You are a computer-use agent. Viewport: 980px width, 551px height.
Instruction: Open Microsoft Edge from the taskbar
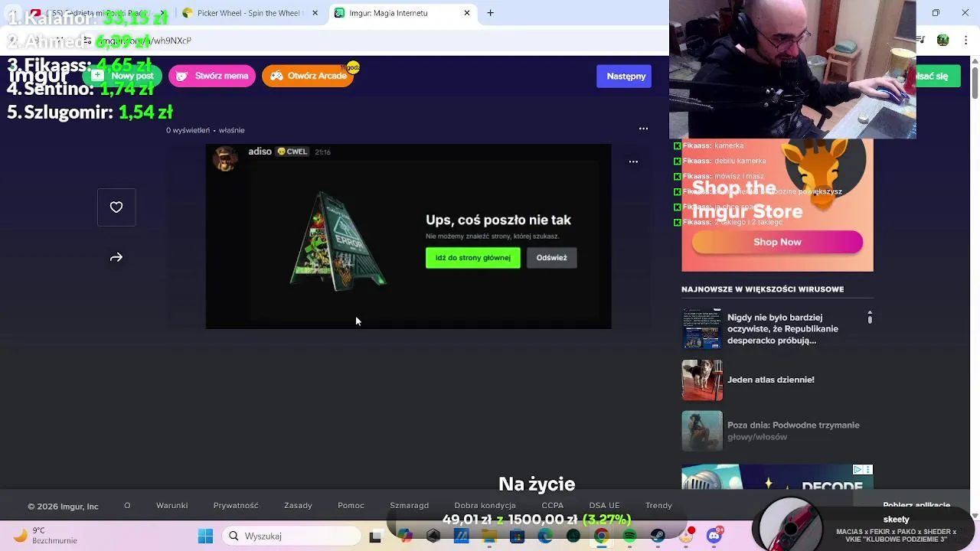pos(544,536)
